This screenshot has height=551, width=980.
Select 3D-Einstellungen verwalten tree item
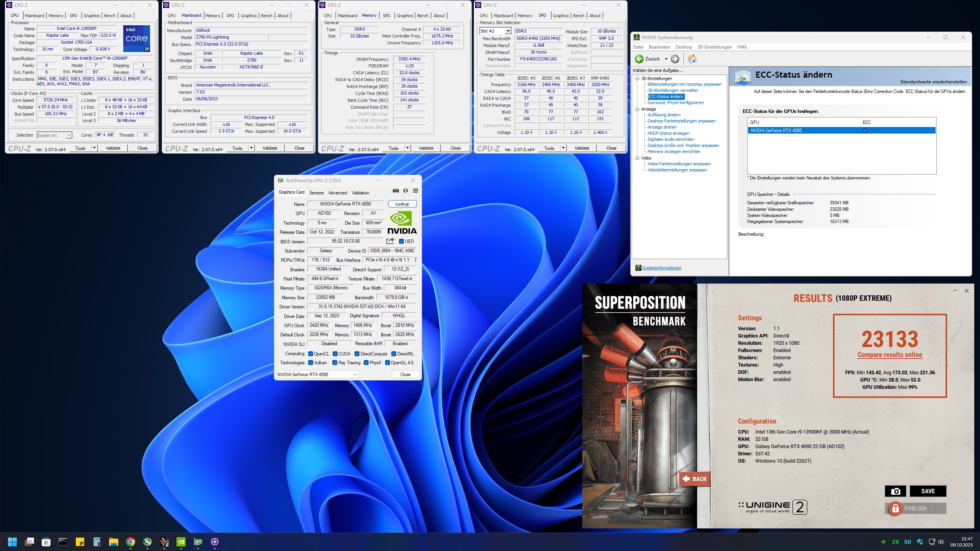point(673,90)
